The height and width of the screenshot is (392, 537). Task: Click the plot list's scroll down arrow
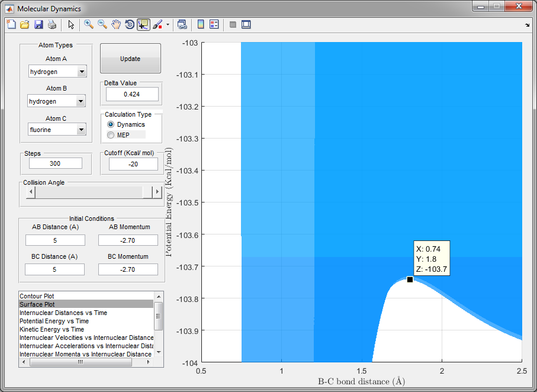pos(159,352)
